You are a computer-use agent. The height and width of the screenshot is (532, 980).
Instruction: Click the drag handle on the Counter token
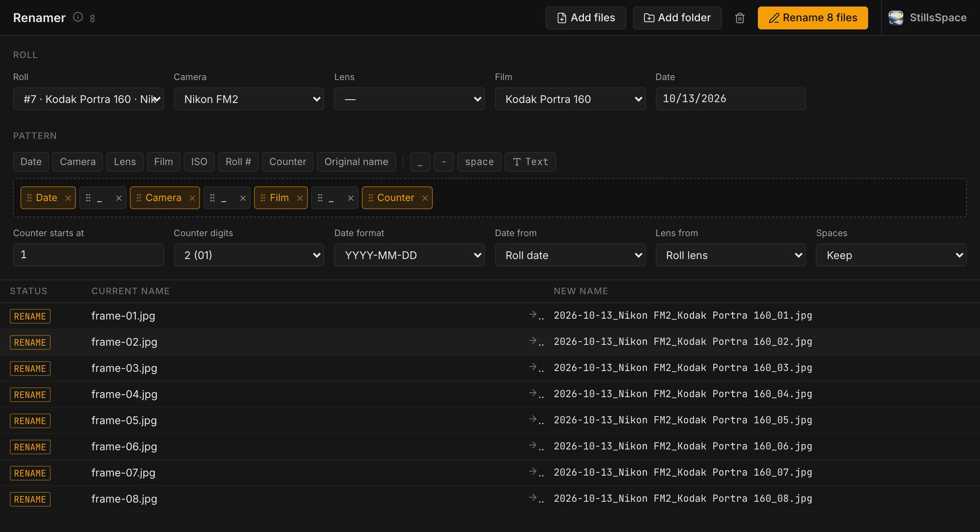(370, 198)
